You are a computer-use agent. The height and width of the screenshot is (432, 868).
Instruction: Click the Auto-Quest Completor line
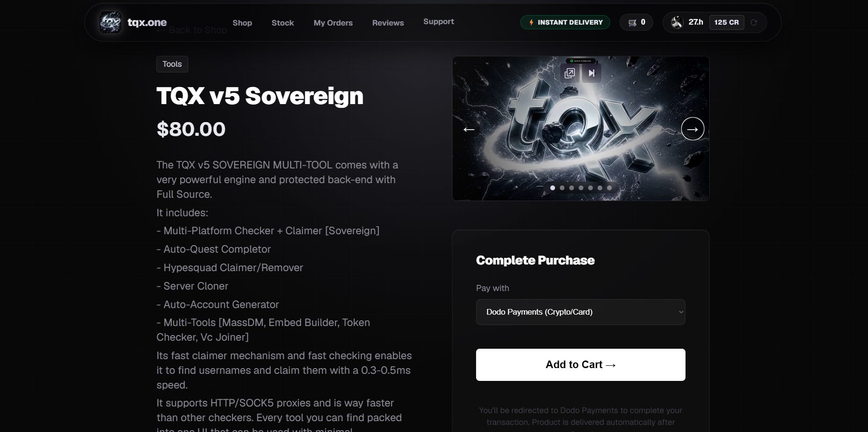coord(214,249)
